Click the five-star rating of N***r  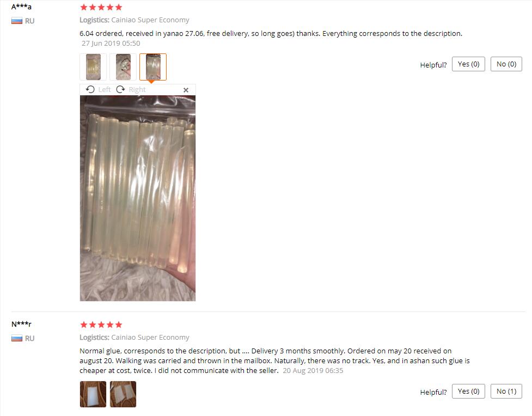pos(101,325)
